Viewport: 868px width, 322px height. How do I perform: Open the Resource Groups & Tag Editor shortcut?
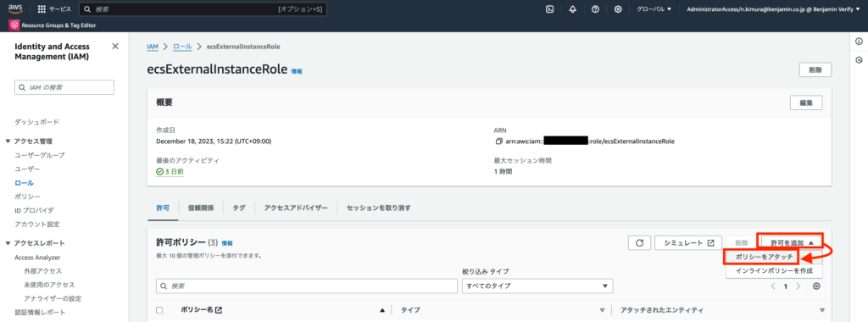[x=53, y=25]
